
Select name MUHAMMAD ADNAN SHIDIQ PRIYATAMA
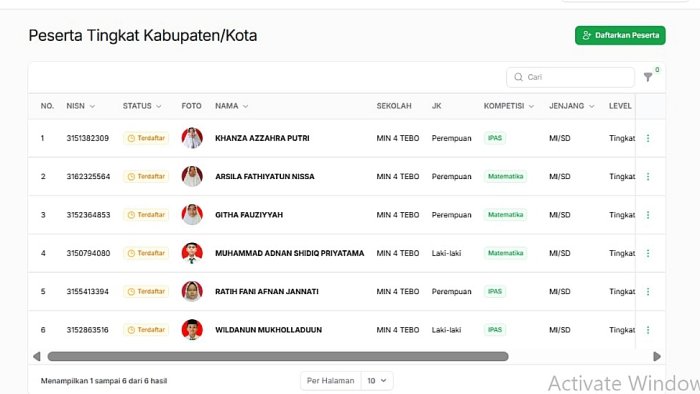[x=289, y=253]
